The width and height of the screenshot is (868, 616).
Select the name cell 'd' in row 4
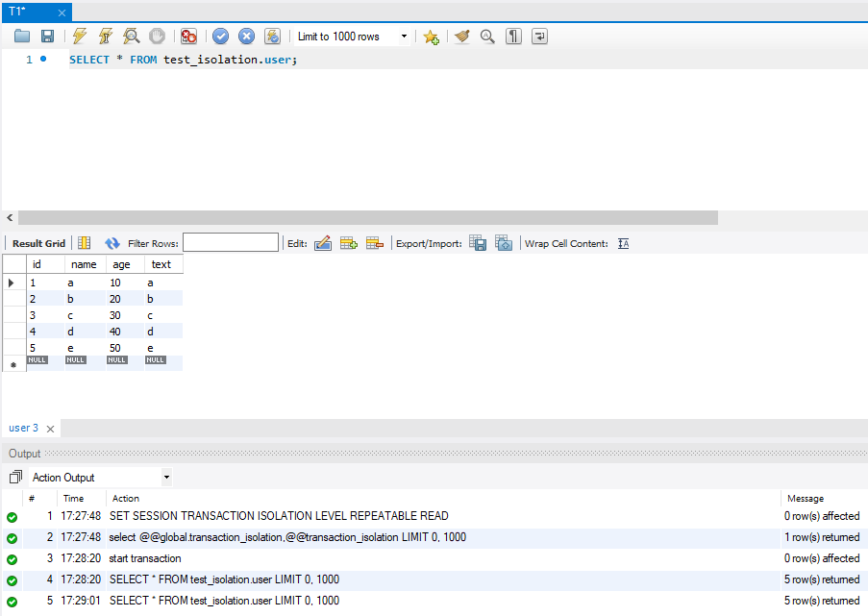(86, 332)
